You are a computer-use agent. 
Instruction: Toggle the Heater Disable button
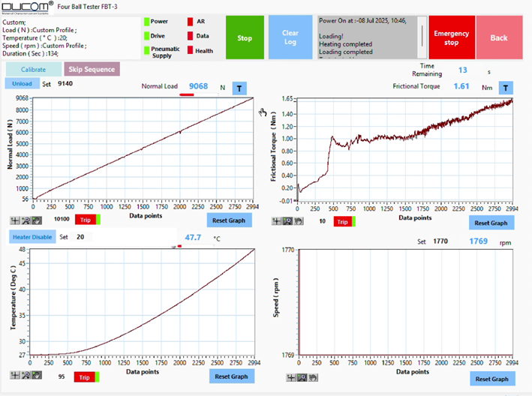[32, 236]
